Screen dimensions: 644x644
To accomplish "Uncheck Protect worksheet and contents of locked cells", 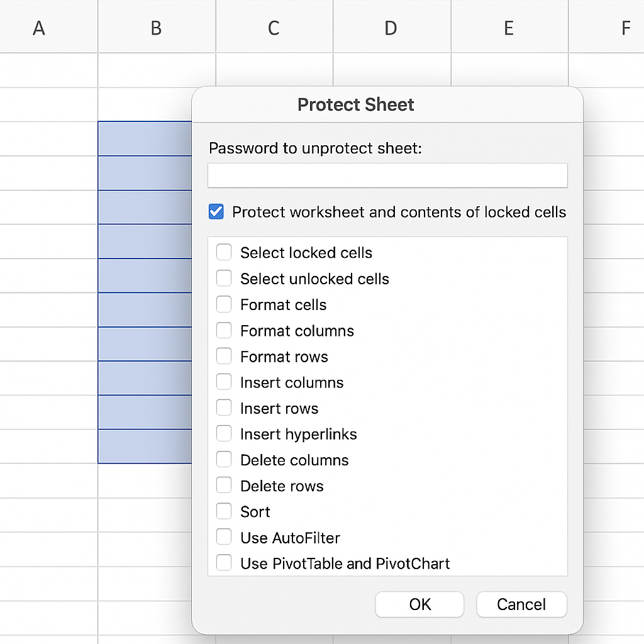I will [x=216, y=212].
